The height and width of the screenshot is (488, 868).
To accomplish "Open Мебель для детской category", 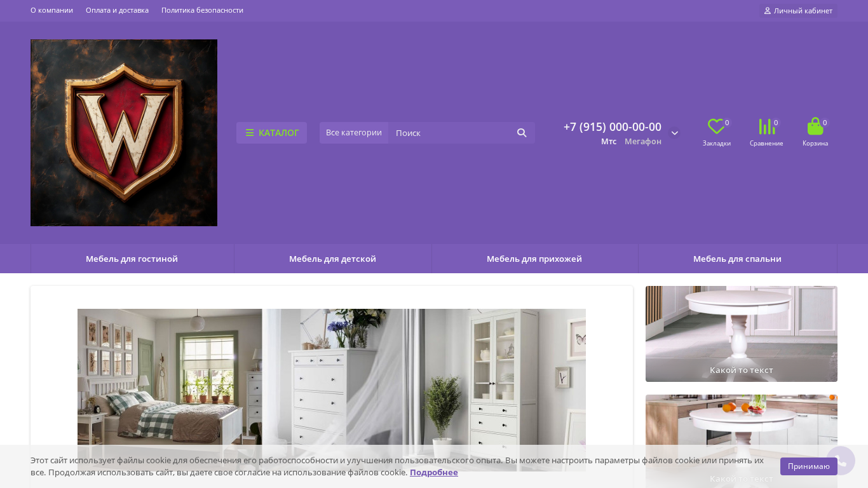I will pos(332,259).
